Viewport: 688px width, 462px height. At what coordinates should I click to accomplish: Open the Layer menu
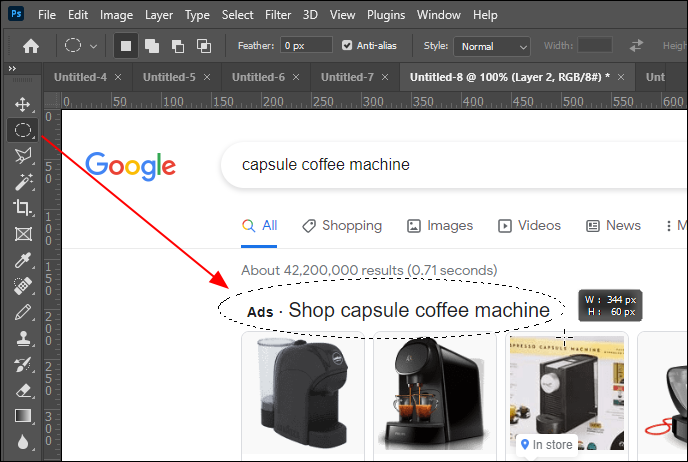pyautogui.click(x=159, y=15)
